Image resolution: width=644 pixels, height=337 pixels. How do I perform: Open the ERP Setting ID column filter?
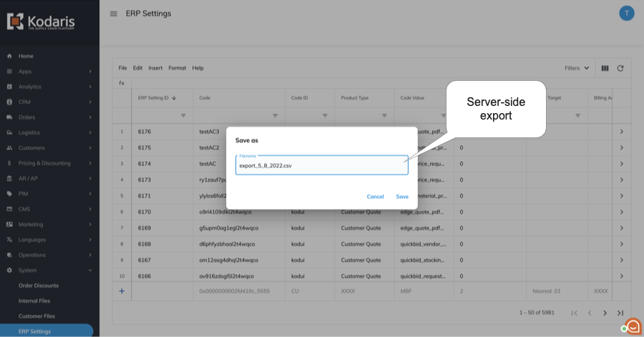pyautogui.click(x=183, y=116)
